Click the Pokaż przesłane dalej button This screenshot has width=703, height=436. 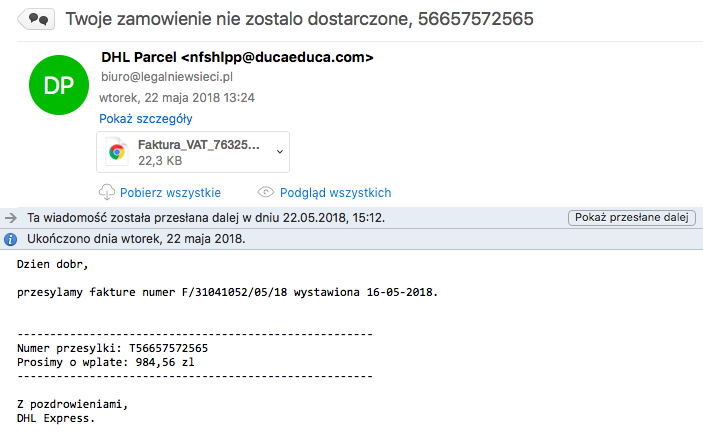pyautogui.click(x=632, y=218)
